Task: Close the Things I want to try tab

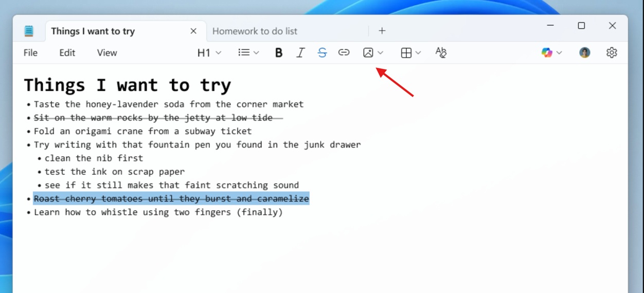Action: pyautogui.click(x=193, y=31)
